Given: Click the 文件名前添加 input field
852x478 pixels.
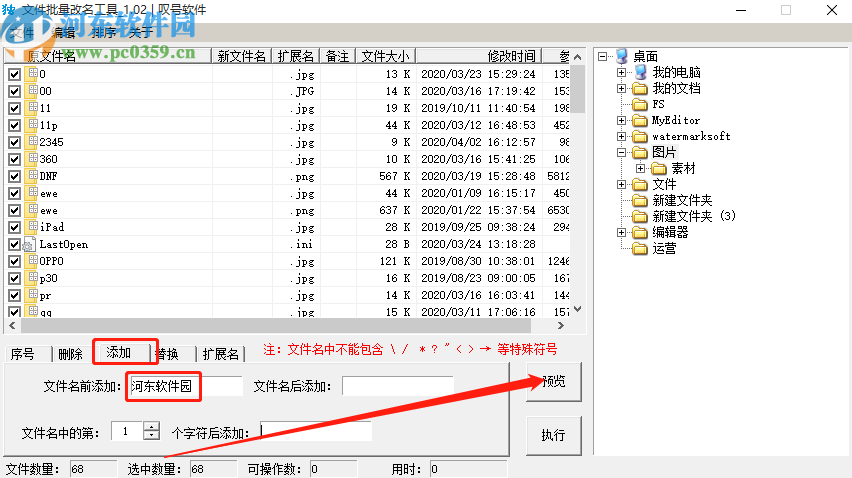Looking at the screenshot, I should click(x=185, y=386).
